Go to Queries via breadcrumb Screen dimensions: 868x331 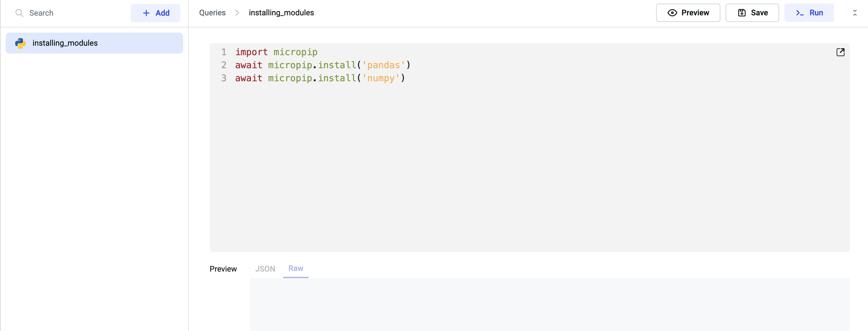212,13
